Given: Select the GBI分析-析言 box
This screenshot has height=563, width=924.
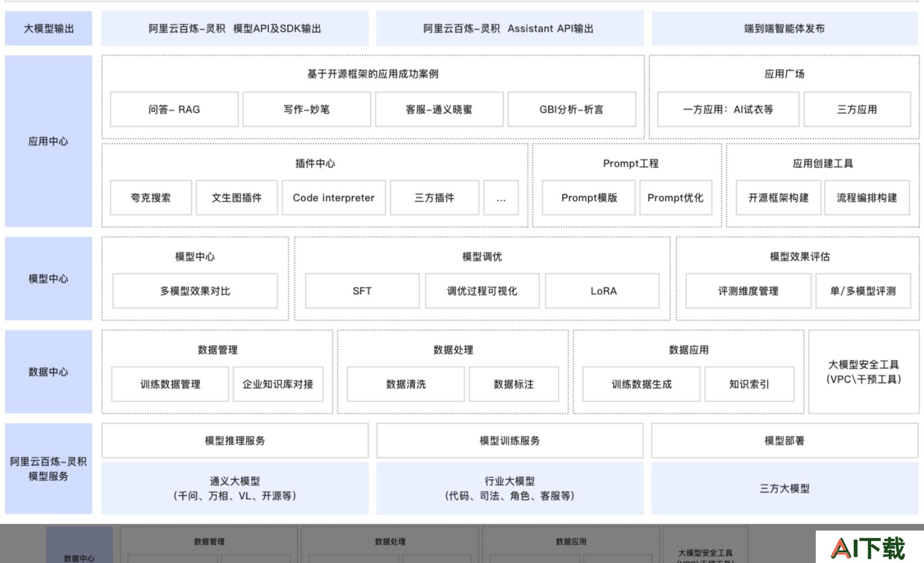Looking at the screenshot, I should (x=572, y=109).
